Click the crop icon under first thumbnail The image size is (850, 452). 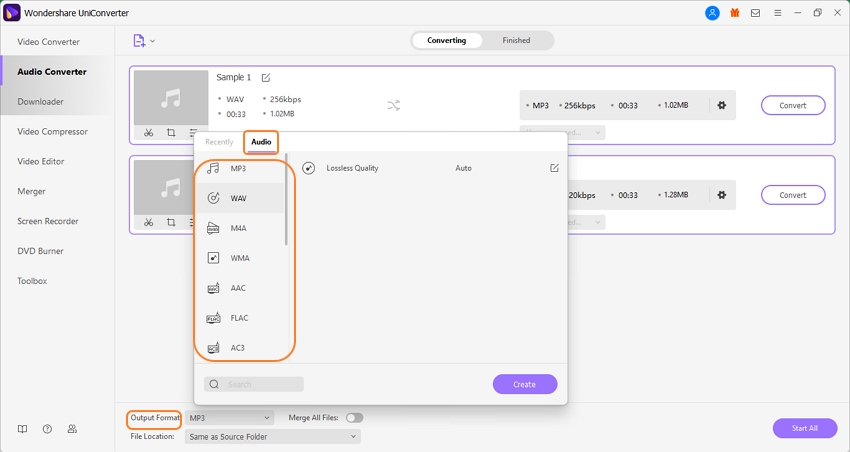171,133
